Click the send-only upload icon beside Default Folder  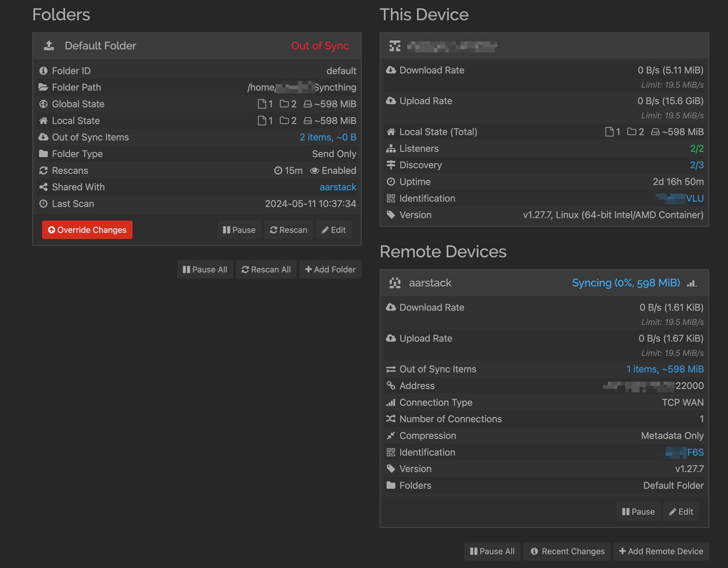(49, 45)
